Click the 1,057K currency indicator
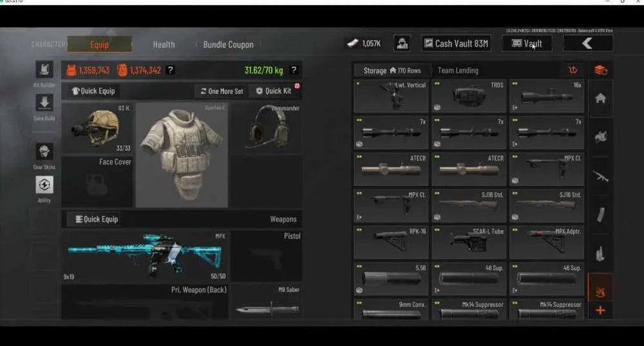The image size is (644, 346). 365,43
